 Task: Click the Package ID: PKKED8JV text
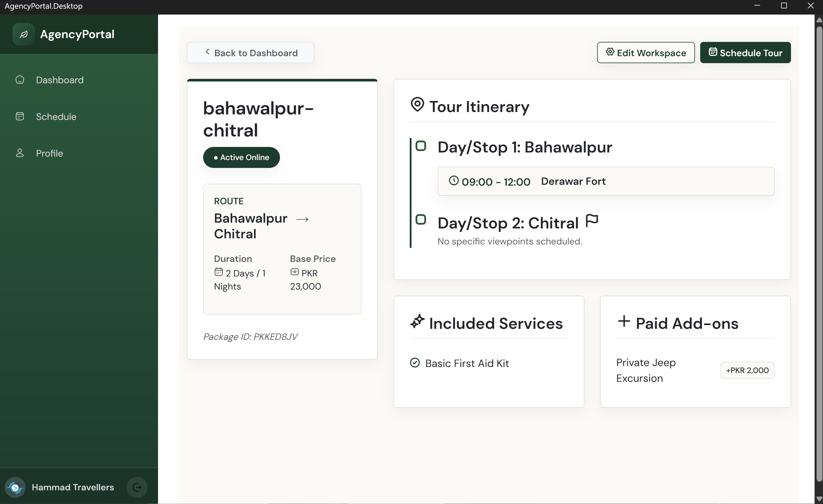[250, 337]
